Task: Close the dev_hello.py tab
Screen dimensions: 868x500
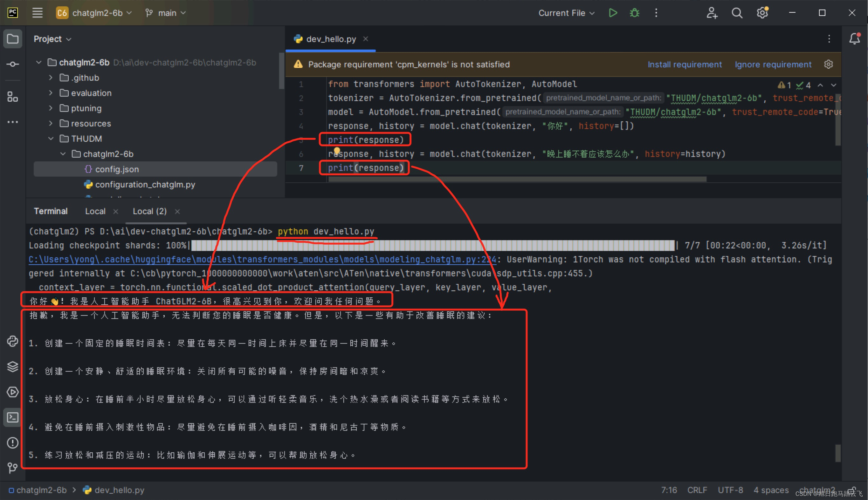Action: coord(366,39)
